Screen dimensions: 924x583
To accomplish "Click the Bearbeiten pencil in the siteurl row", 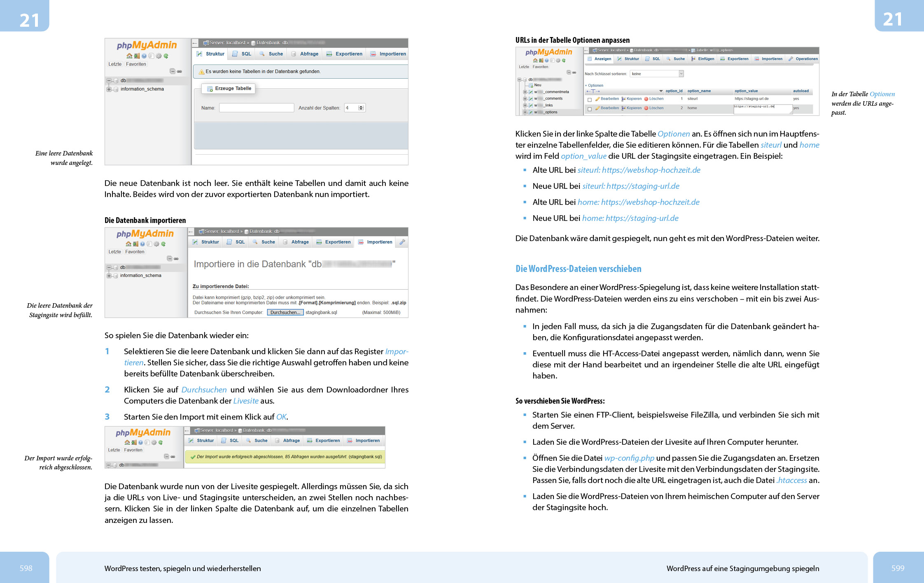I will tap(597, 99).
